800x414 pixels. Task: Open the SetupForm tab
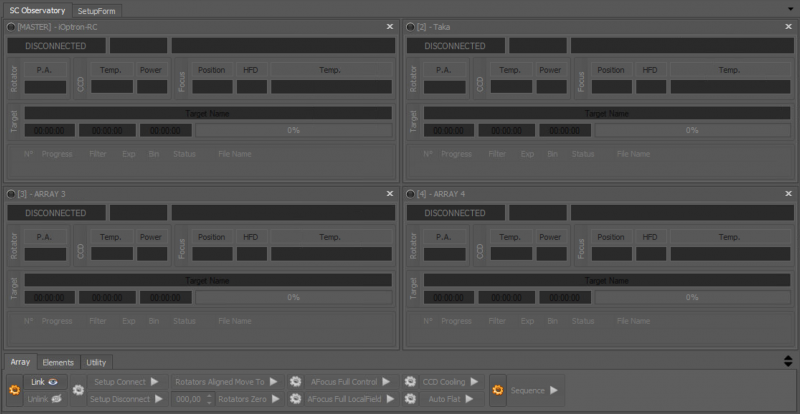96,11
